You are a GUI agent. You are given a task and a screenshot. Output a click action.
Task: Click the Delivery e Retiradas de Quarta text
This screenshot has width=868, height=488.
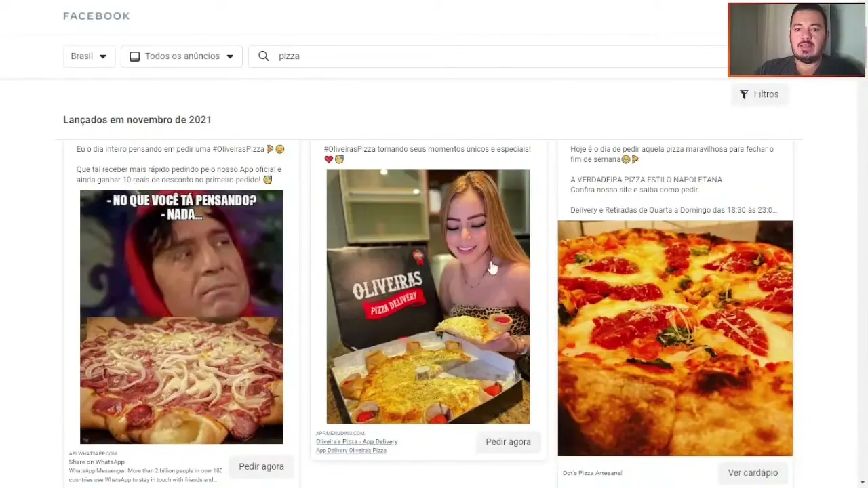pos(673,210)
